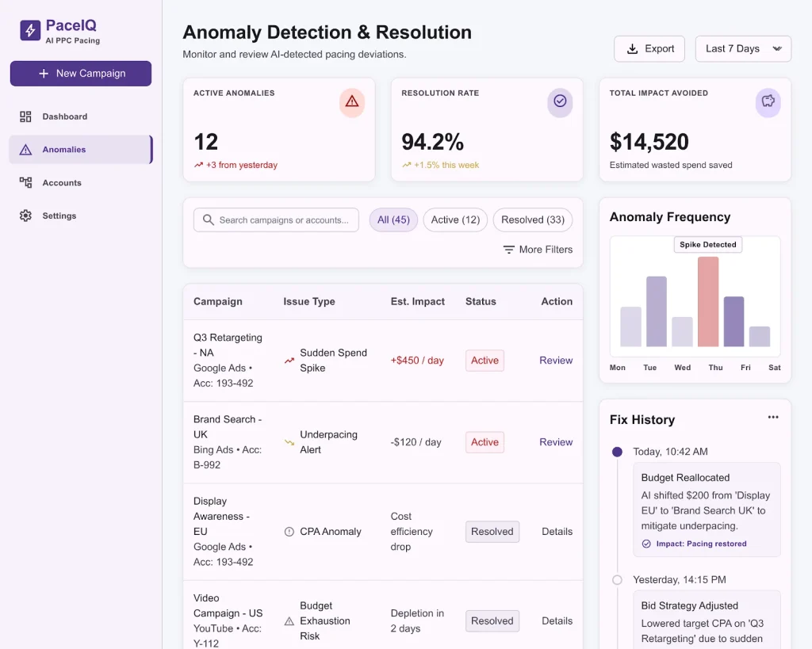Click the More Filters lines icon
812x649 pixels.
tap(509, 250)
